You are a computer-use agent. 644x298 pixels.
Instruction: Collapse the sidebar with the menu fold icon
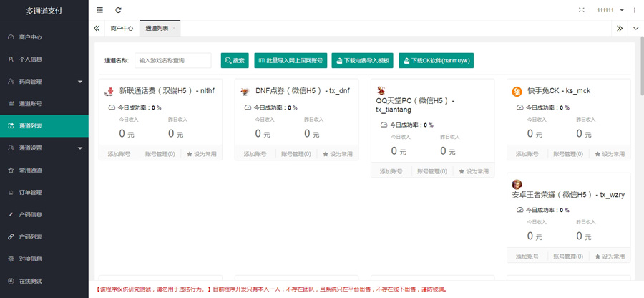click(99, 10)
